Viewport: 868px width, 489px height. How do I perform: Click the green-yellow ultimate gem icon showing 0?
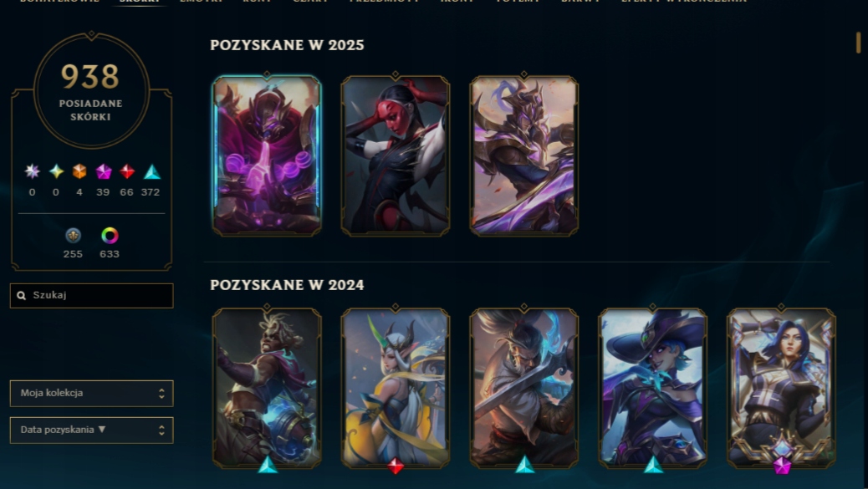point(56,172)
